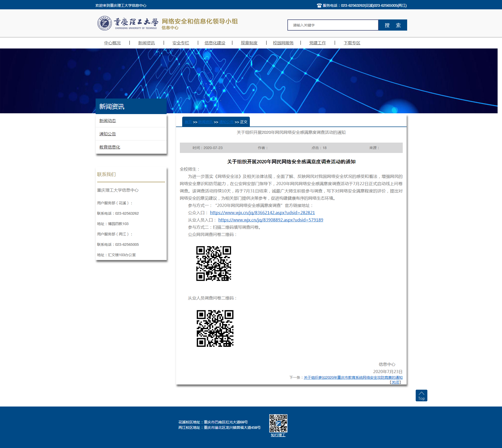This screenshot has width=502, height=448.
Task: Click the text 地址：博园四教103
Action: click(x=113, y=224)
